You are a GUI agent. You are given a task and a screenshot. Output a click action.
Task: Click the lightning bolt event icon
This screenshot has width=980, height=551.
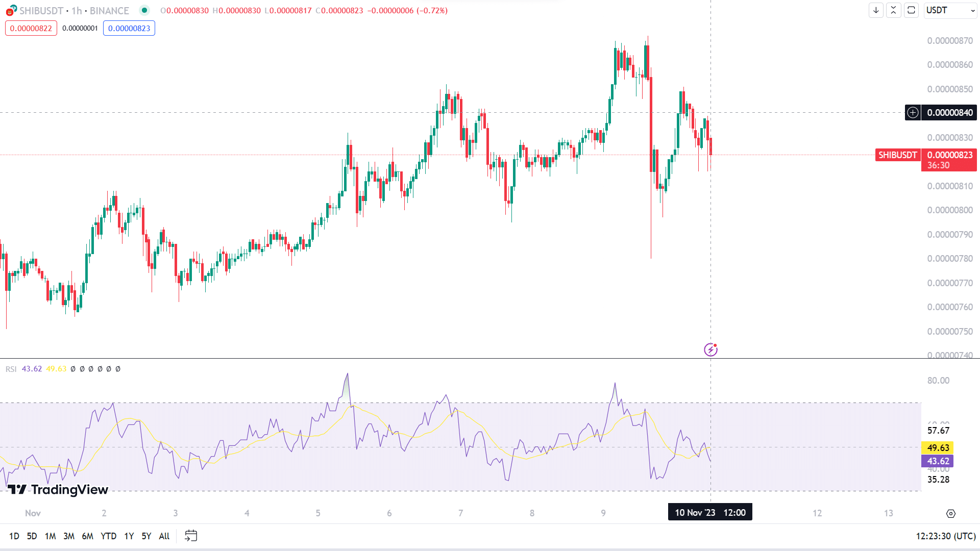pos(710,349)
